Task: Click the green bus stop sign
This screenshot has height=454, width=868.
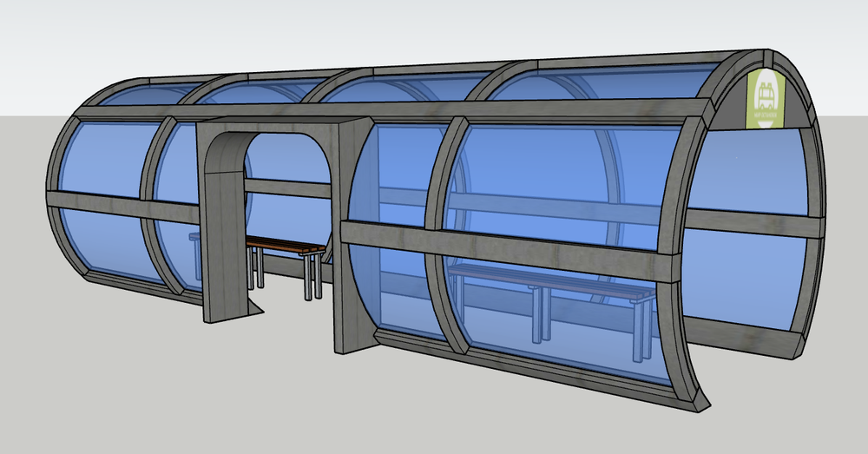Action: (x=766, y=99)
